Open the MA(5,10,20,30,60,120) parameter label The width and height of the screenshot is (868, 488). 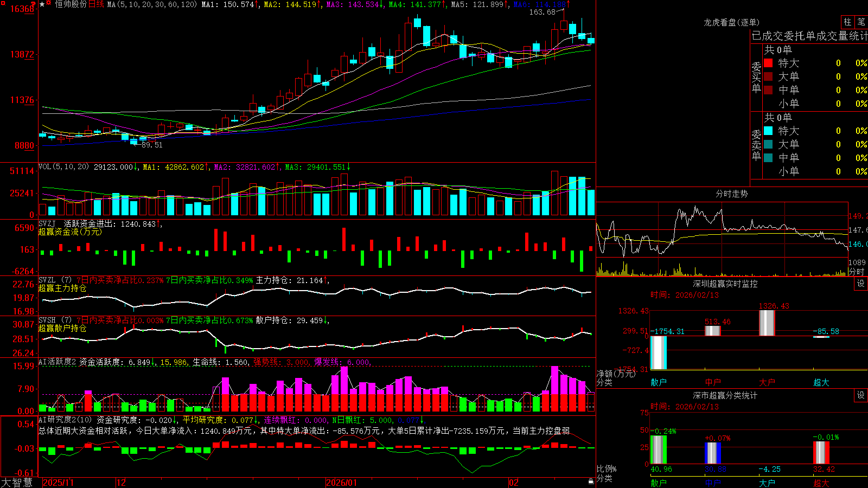point(152,4)
